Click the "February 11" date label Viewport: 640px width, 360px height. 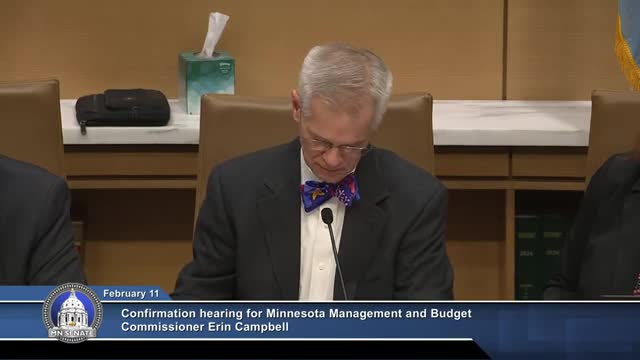[131, 293]
